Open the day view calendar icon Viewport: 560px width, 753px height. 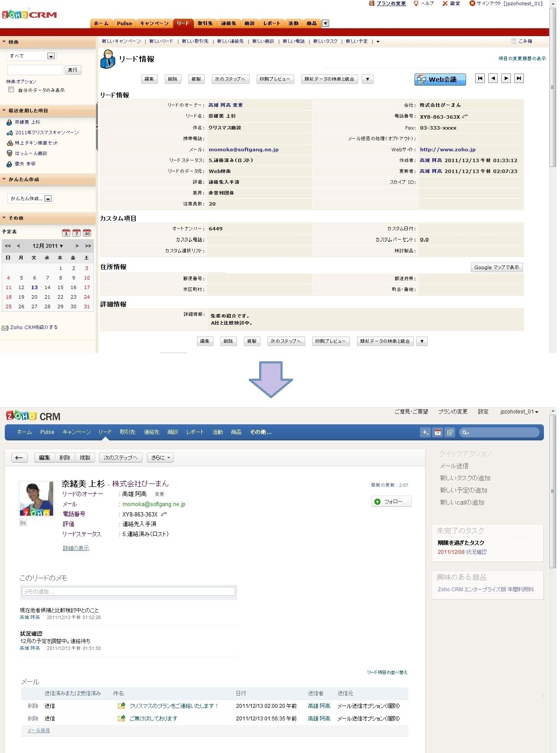click(x=66, y=232)
